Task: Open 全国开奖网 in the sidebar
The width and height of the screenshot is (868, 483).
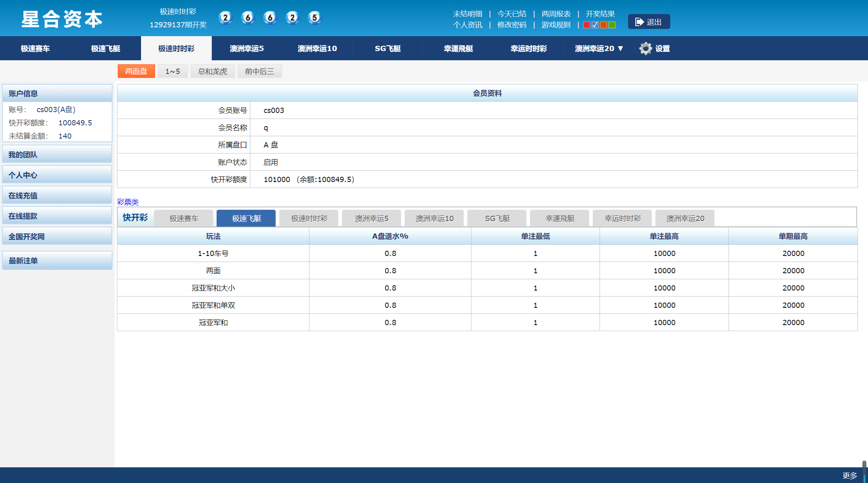Action: [x=57, y=236]
